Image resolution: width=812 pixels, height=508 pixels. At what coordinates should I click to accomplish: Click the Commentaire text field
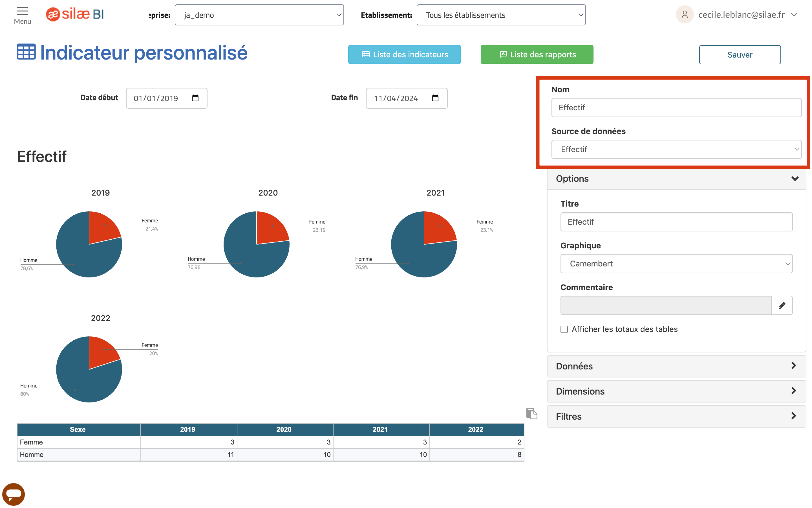click(666, 305)
